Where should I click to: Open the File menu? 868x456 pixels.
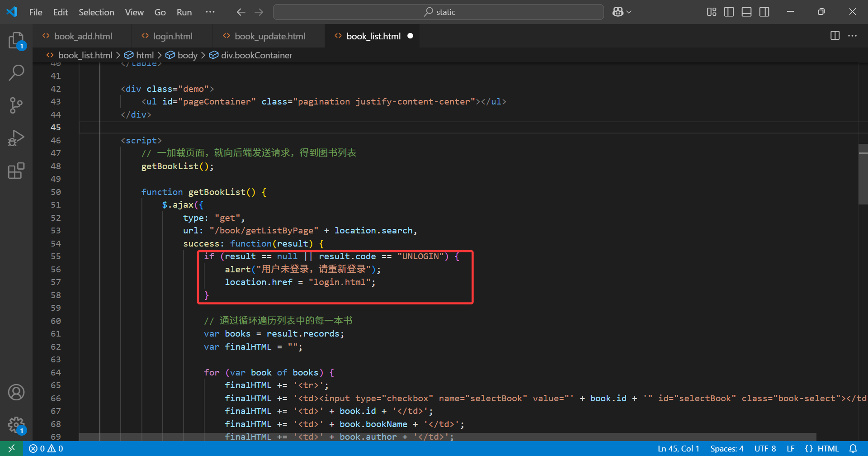pyautogui.click(x=36, y=12)
